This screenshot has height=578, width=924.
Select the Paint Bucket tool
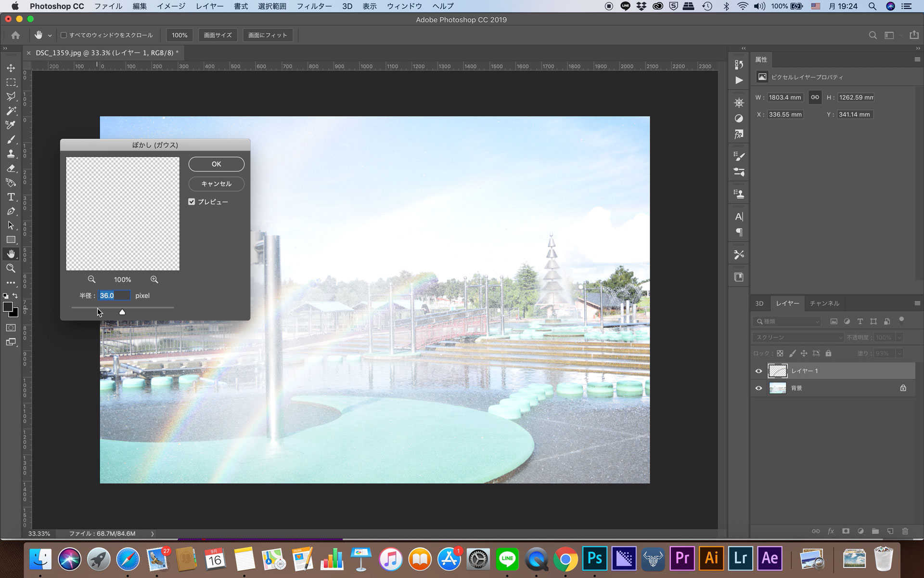[x=11, y=183]
